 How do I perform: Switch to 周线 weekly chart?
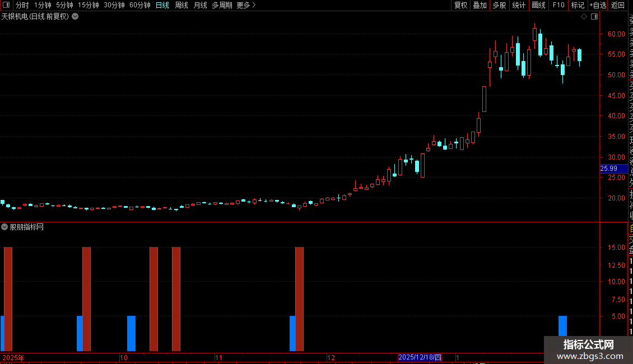coord(181,5)
